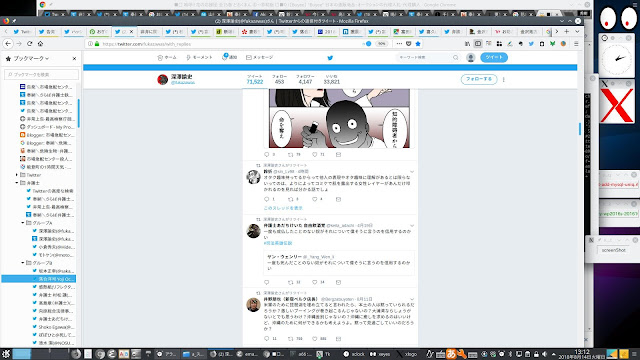Retweet the 新宿ベルク店長 tweet
Viewport: 640px width, 360px height.
[291, 339]
